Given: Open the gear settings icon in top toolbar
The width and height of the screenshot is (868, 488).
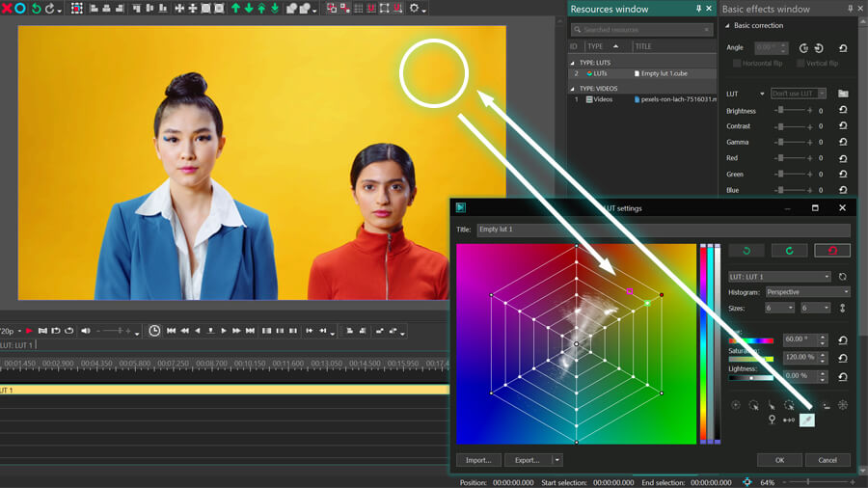Looking at the screenshot, I should [x=414, y=9].
